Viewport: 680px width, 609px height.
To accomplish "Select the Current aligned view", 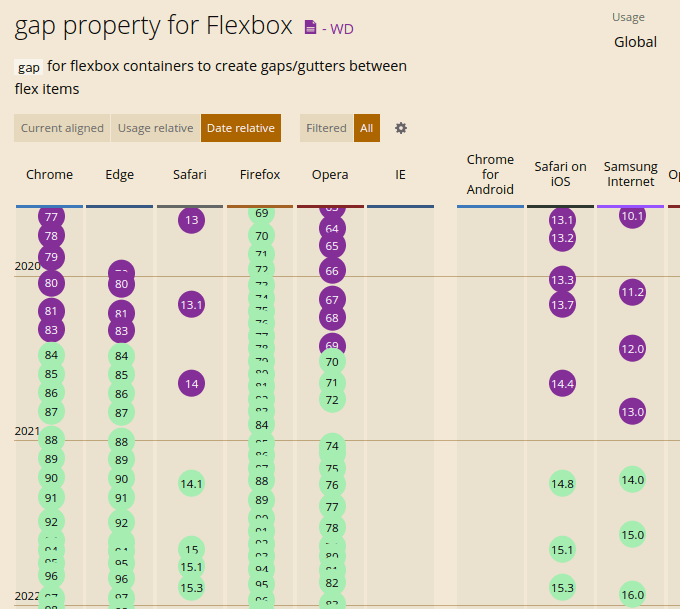I will 62,128.
